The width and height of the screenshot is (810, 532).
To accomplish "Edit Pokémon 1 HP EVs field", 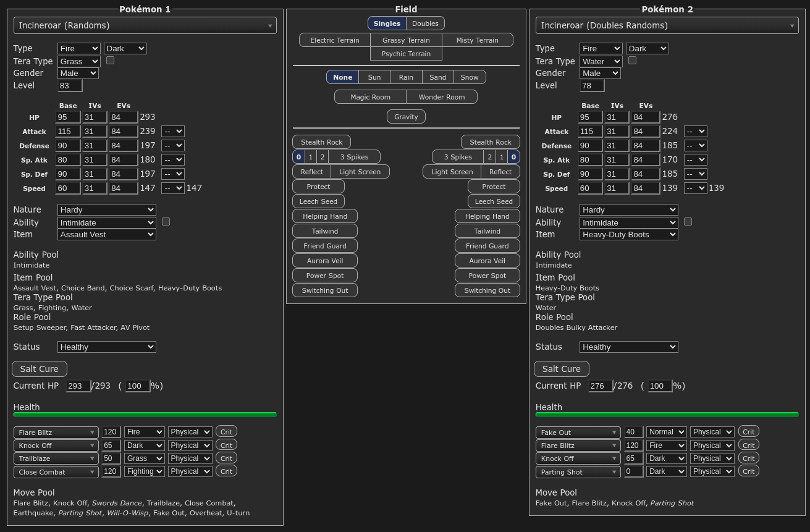I will click(x=124, y=117).
